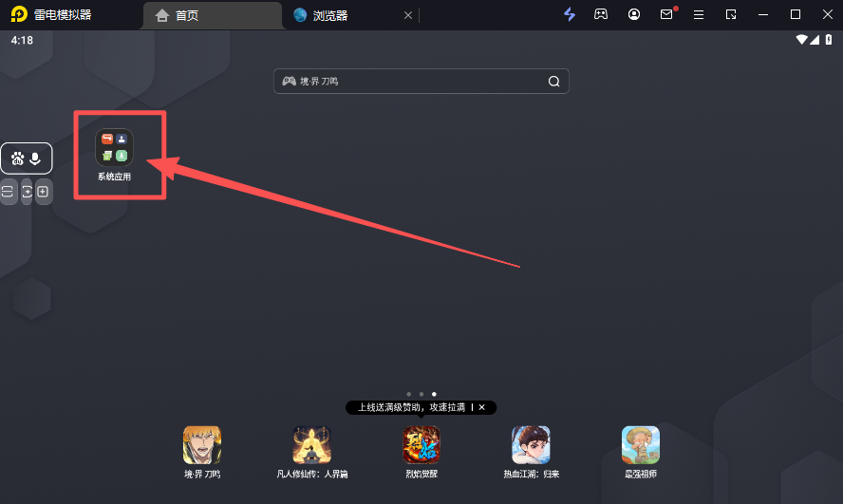Click the magnifier search icon
The image size is (843, 504).
[x=553, y=81]
